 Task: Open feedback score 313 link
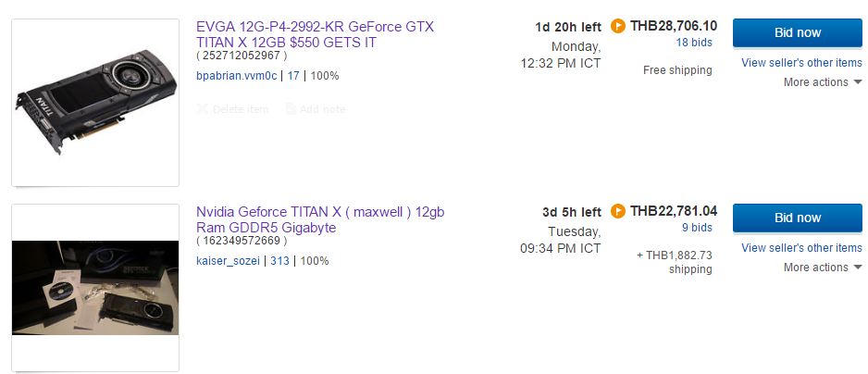[279, 261]
